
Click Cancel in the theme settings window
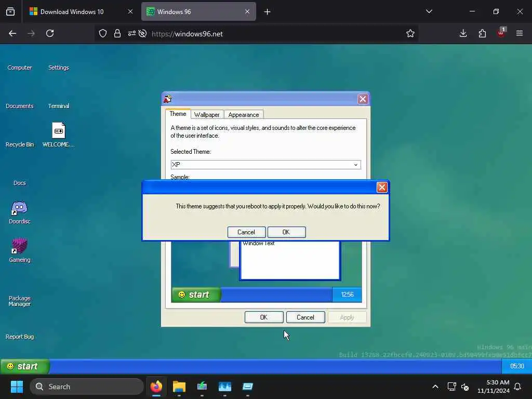coord(305,317)
